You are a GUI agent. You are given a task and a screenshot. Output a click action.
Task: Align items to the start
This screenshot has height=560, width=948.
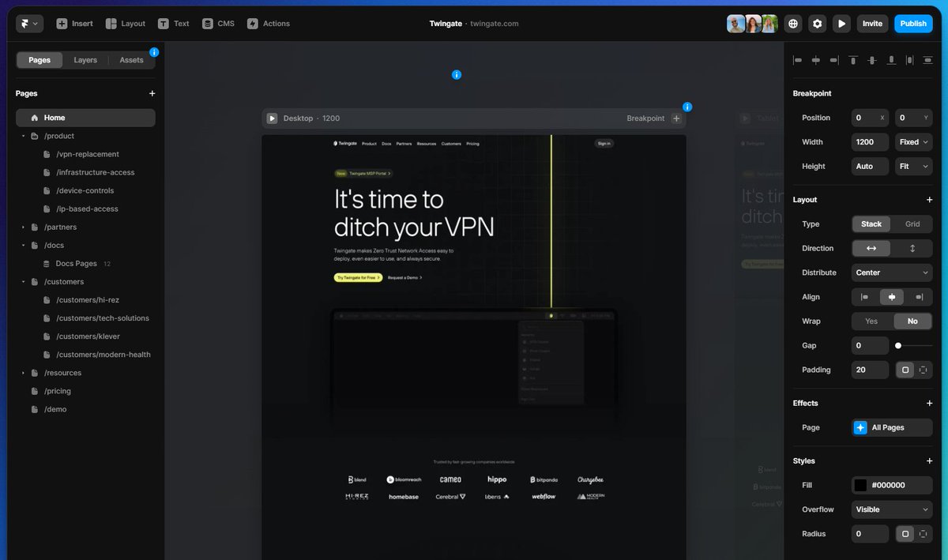[x=865, y=297]
